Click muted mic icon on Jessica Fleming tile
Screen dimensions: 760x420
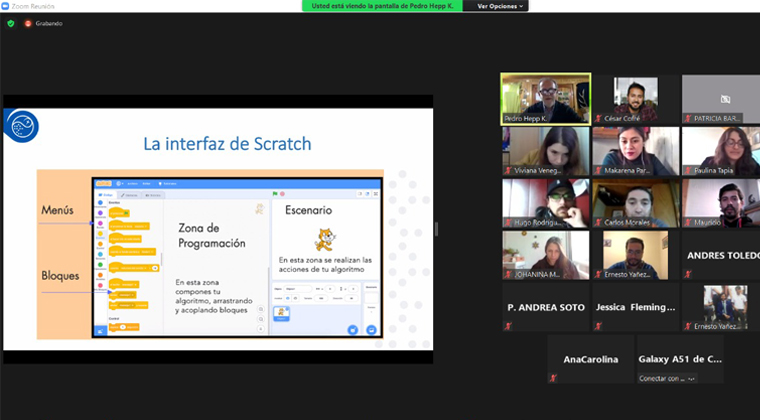click(x=599, y=326)
